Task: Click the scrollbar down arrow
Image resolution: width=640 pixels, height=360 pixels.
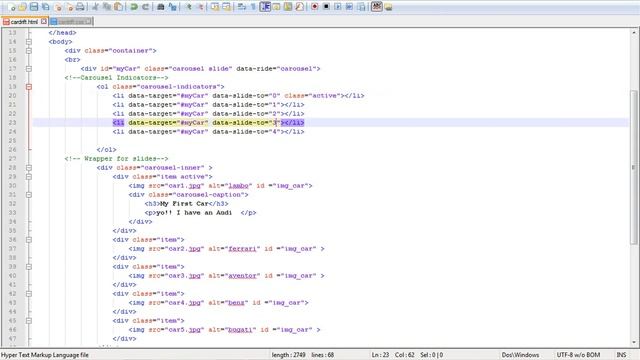Action: click(x=634, y=342)
